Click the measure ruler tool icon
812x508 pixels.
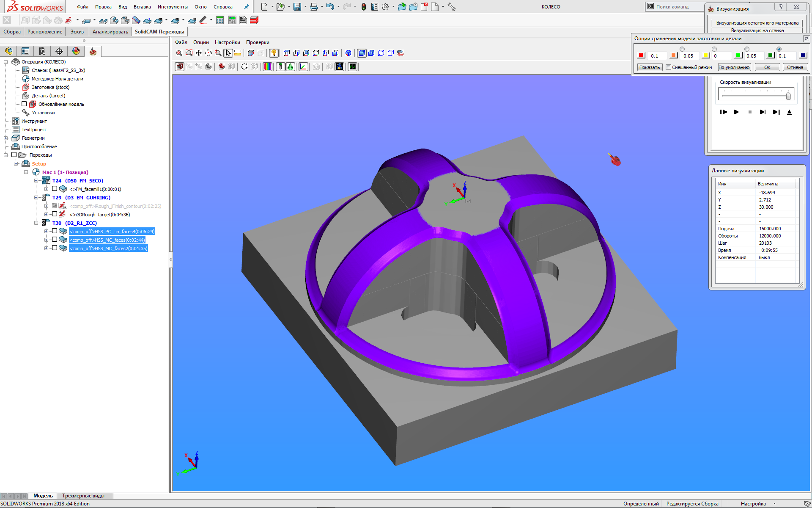pyautogui.click(x=238, y=53)
